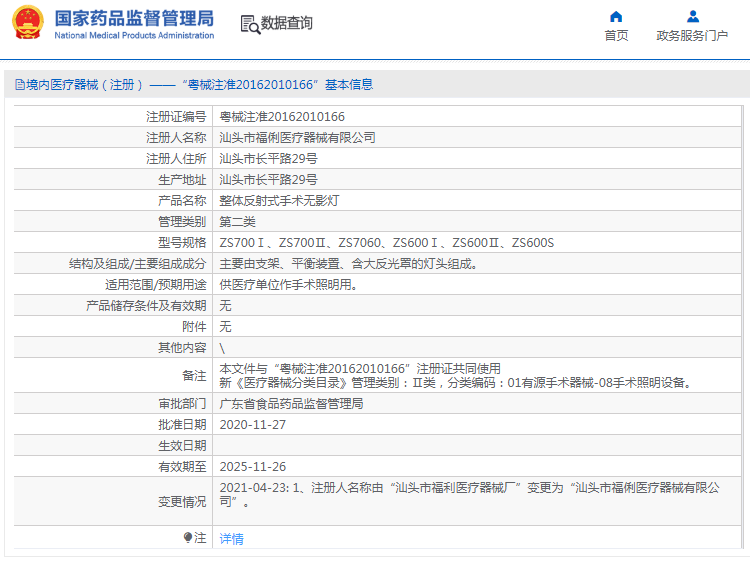Click the 生产地址 label
Screen dimensions: 750x563
(182, 180)
